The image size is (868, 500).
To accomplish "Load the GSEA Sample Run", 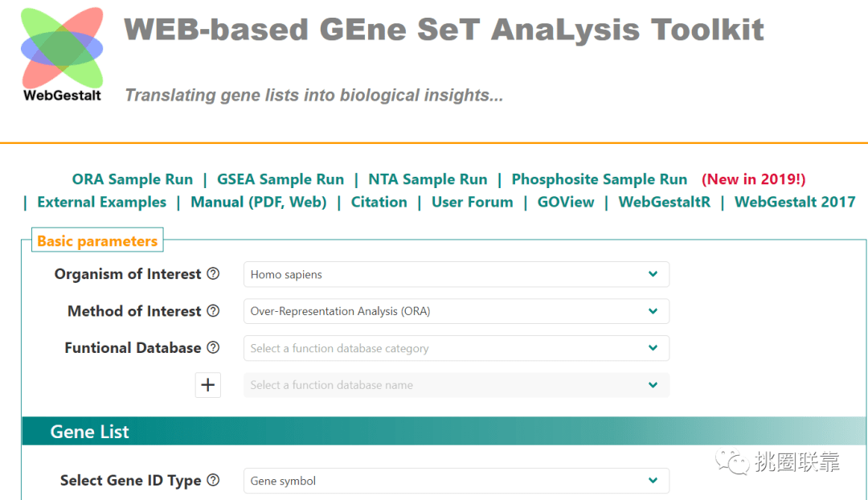I will point(280,179).
